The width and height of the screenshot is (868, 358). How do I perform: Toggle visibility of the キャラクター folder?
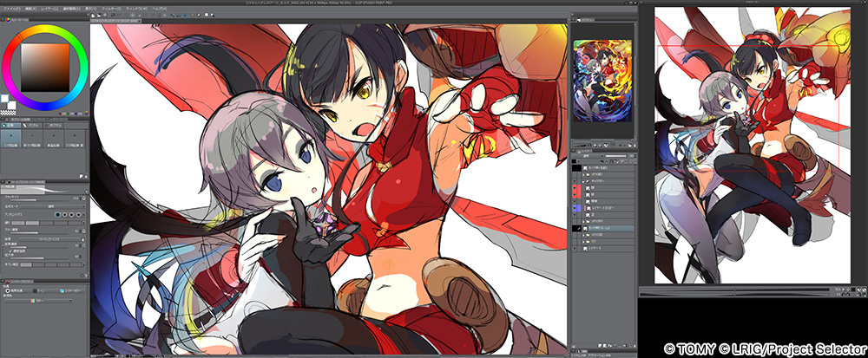point(575,181)
